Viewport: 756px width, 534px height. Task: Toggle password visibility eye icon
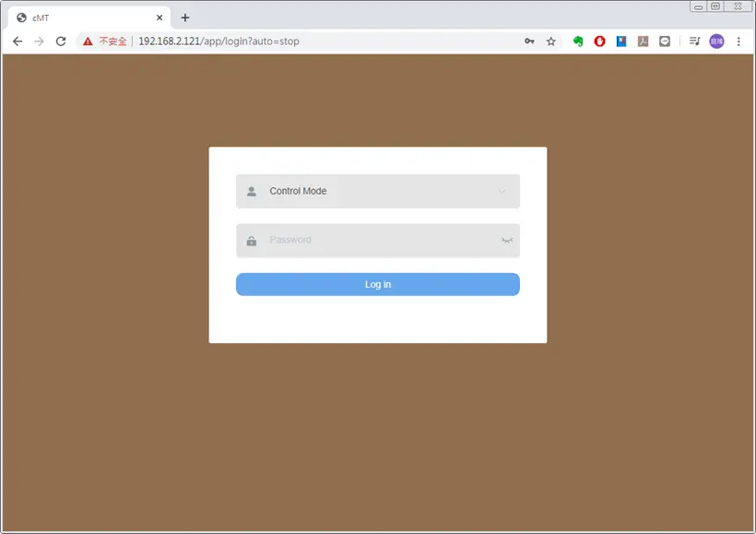point(507,240)
